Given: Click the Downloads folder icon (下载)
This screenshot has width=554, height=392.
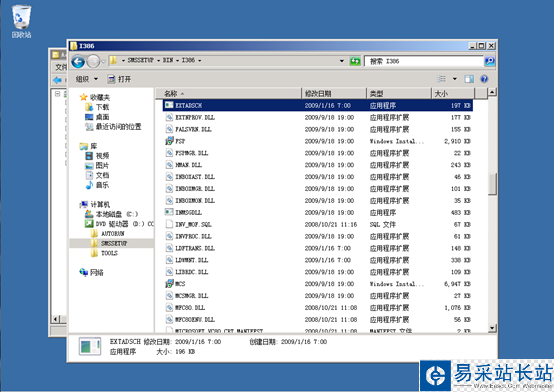Looking at the screenshot, I should point(89,107).
